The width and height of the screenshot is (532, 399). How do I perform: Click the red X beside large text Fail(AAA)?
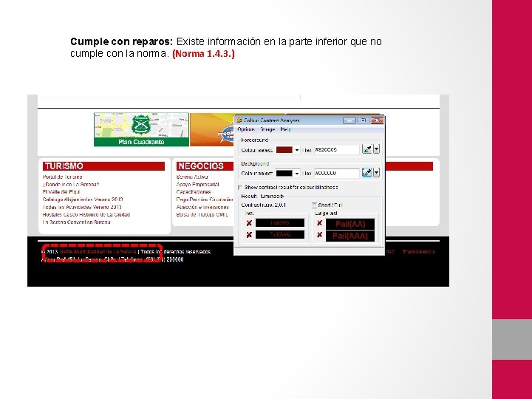click(x=319, y=234)
